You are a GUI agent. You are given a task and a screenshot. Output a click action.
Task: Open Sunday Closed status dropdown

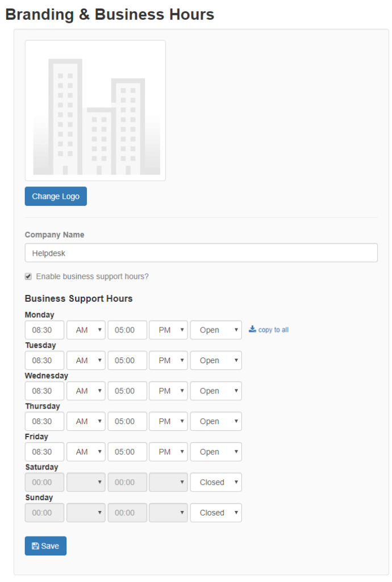click(x=216, y=513)
